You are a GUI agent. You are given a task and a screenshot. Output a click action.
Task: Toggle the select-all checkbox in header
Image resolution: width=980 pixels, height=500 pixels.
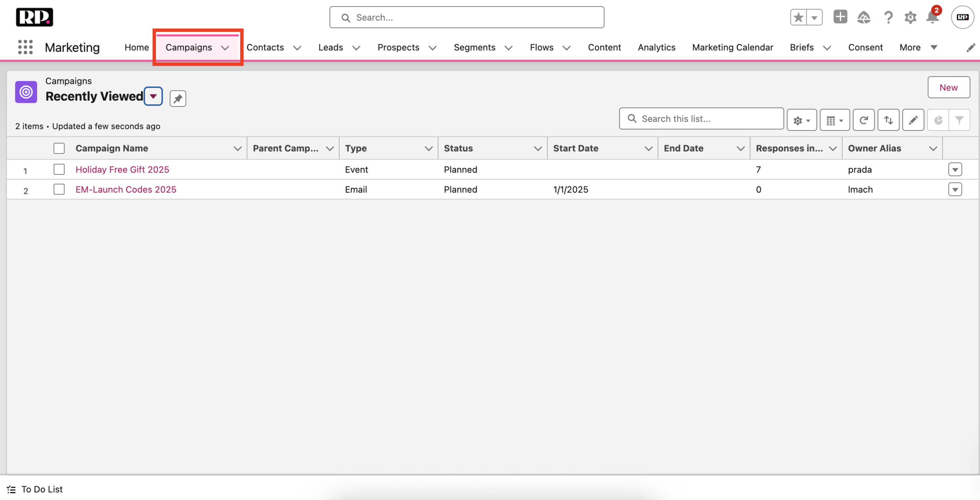click(x=59, y=148)
